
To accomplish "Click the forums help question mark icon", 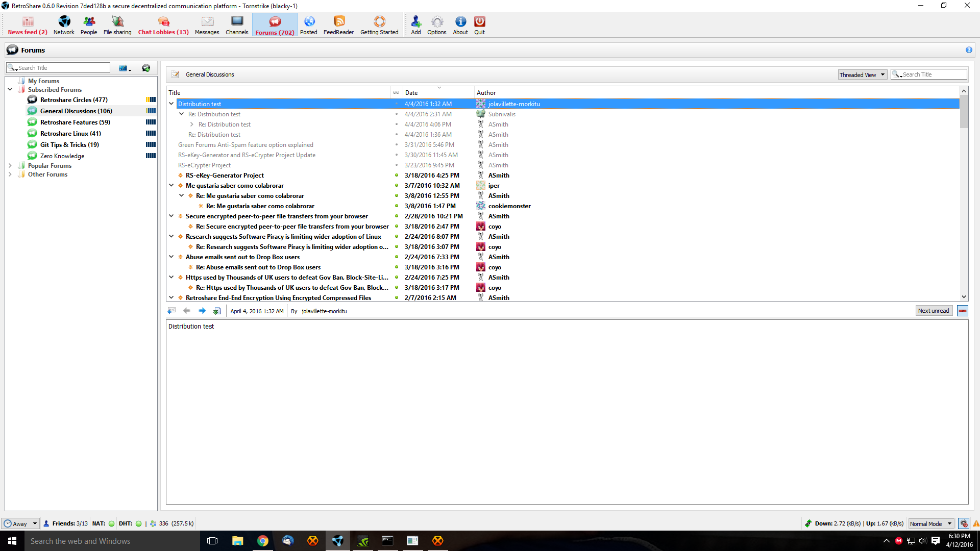I will click(969, 50).
